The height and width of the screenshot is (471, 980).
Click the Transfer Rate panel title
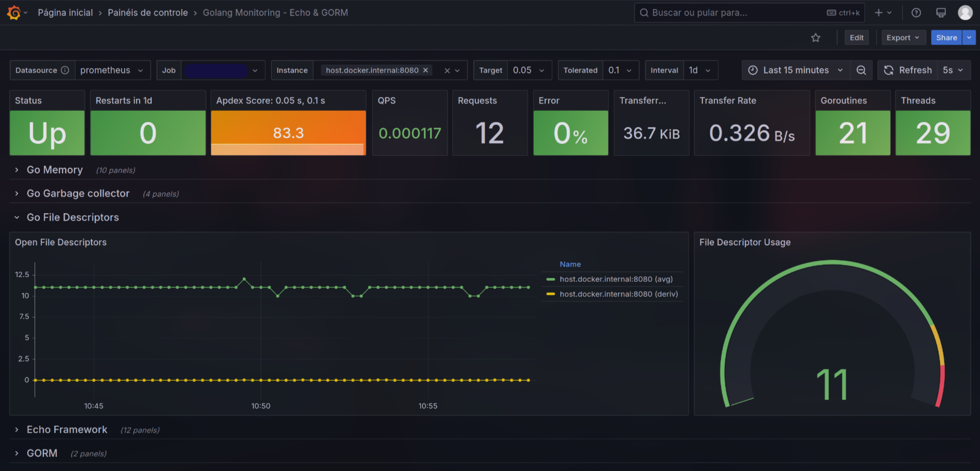728,101
